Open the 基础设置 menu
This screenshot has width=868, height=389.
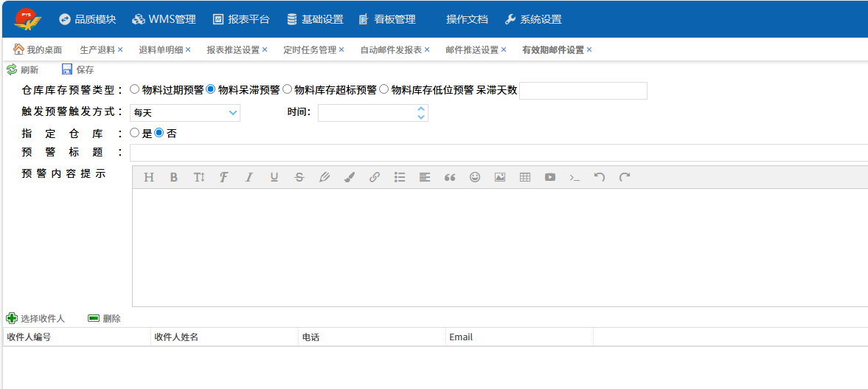tap(315, 19)
